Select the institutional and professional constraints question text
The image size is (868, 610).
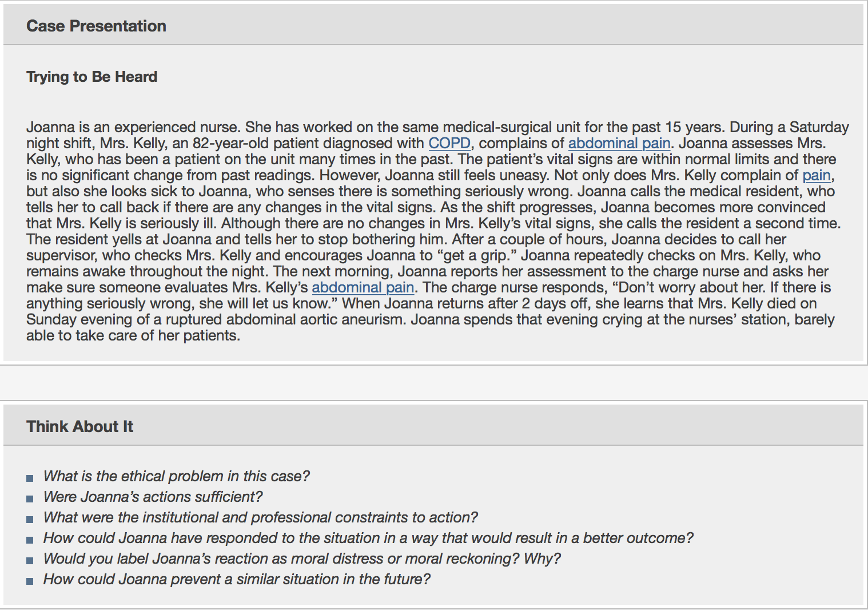(x=260, y=517)
